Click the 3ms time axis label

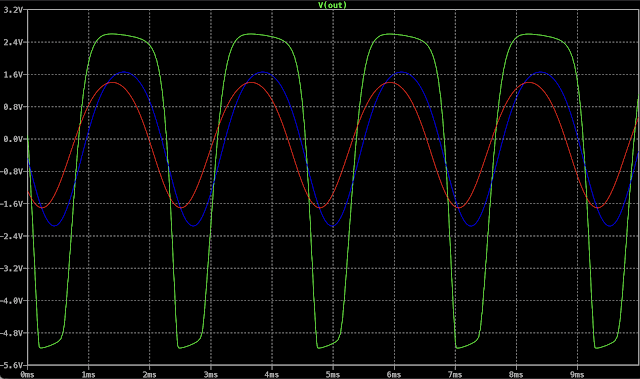211,375
